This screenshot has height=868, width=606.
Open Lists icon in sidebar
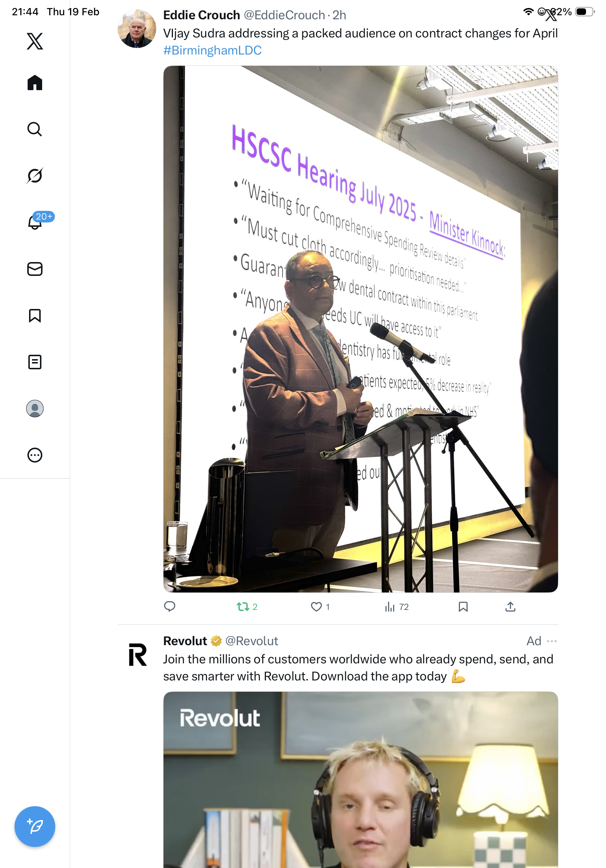pos(35,362)
